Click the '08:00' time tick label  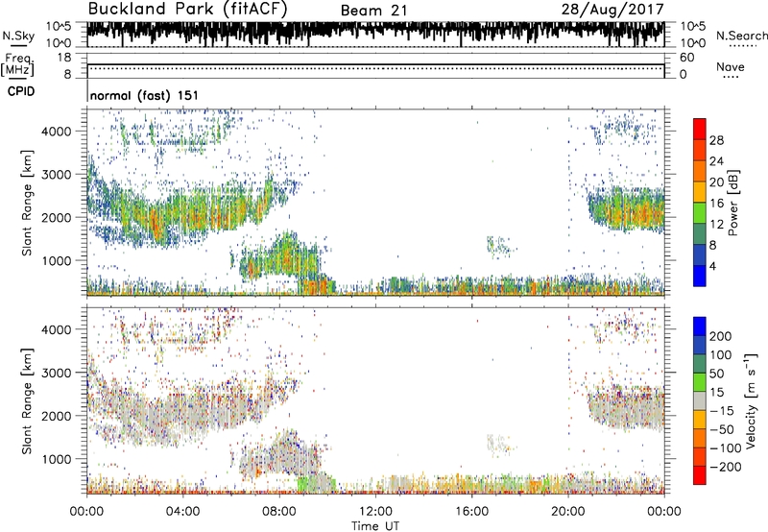pos(279,512)
